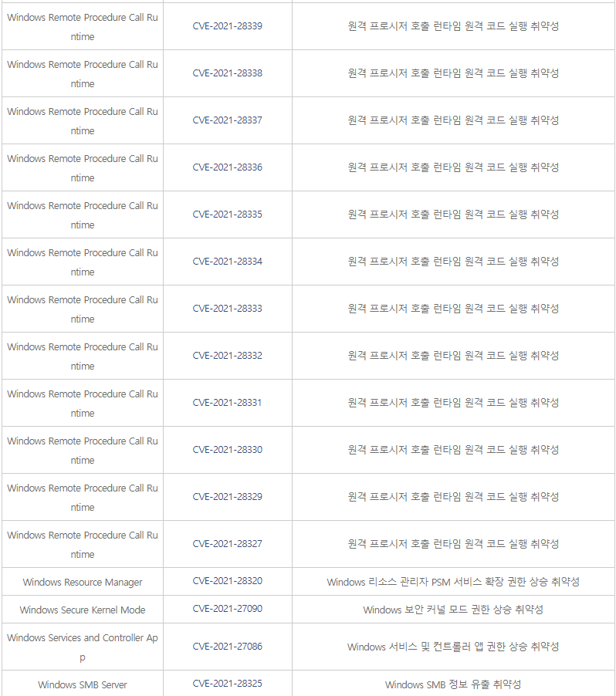The image size is (616, 696).
Task: Click the CVE-2021-28331 cell
Action: tap(227, 403)
